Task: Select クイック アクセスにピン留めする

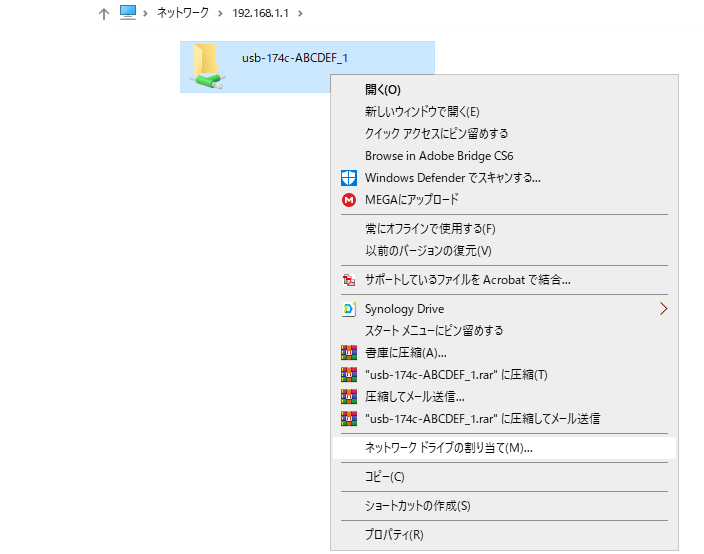Action: pyautogui.click(x=504, y=134)
